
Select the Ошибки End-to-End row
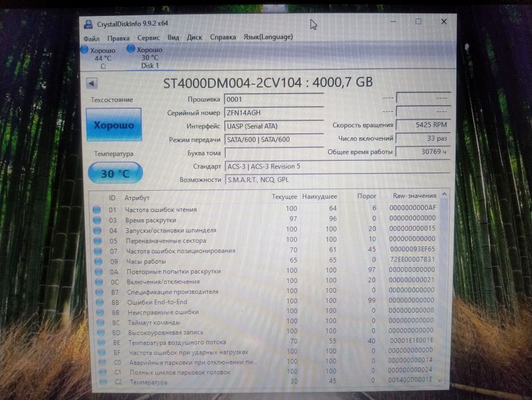(x=265, y=302)
